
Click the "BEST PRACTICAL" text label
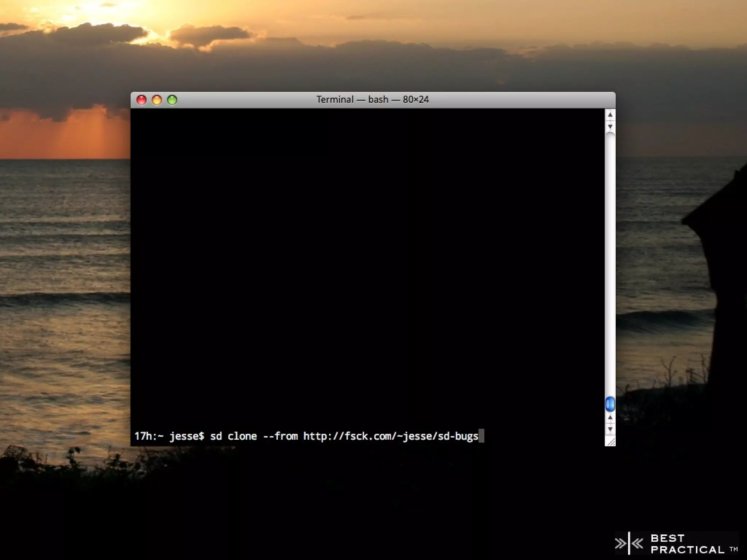click(x=688, y=544)
